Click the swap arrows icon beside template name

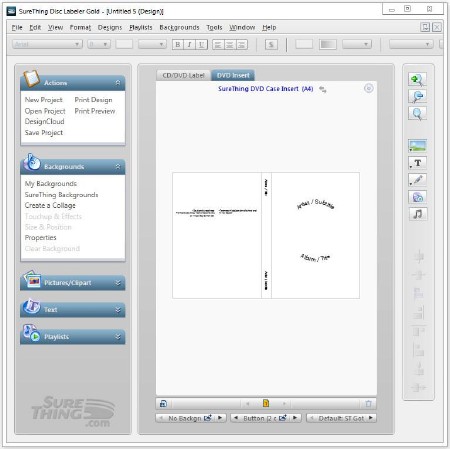click(x=323, y=89)
